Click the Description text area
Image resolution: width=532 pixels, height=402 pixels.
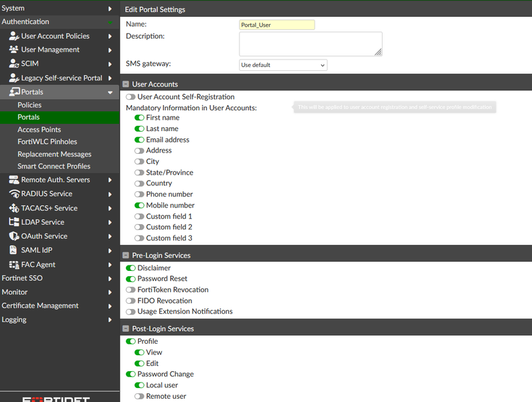coord(311,43)
